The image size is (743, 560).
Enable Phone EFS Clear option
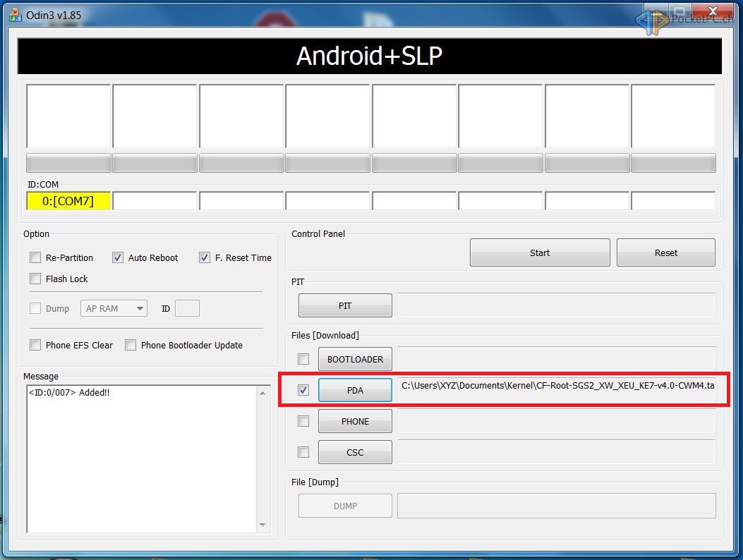35,345
